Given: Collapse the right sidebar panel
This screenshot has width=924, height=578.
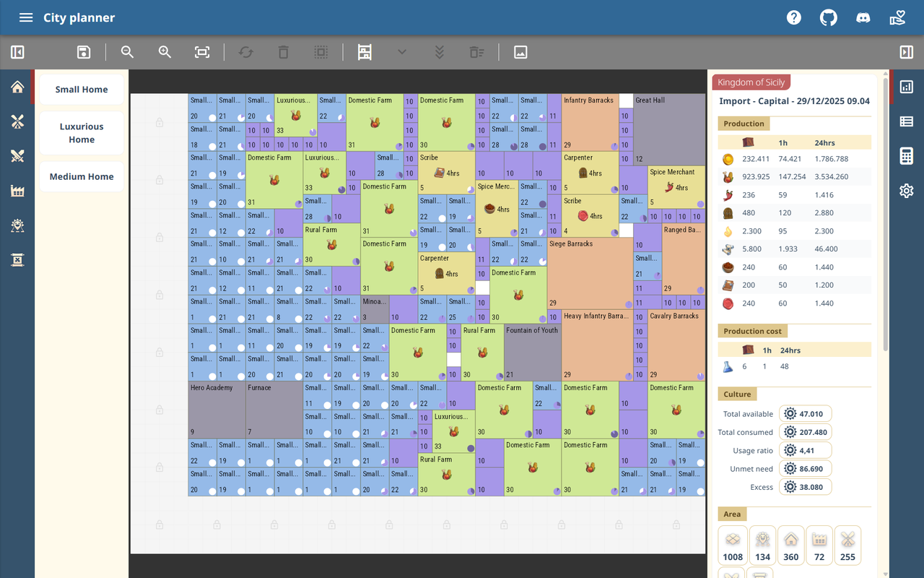Looking at the screenshot, I should pos(907,52).
